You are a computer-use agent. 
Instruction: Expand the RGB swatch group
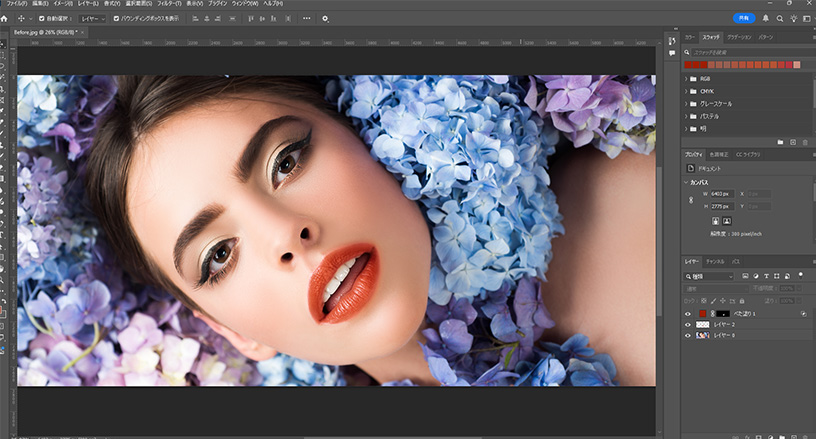click(x=687, y=78)
